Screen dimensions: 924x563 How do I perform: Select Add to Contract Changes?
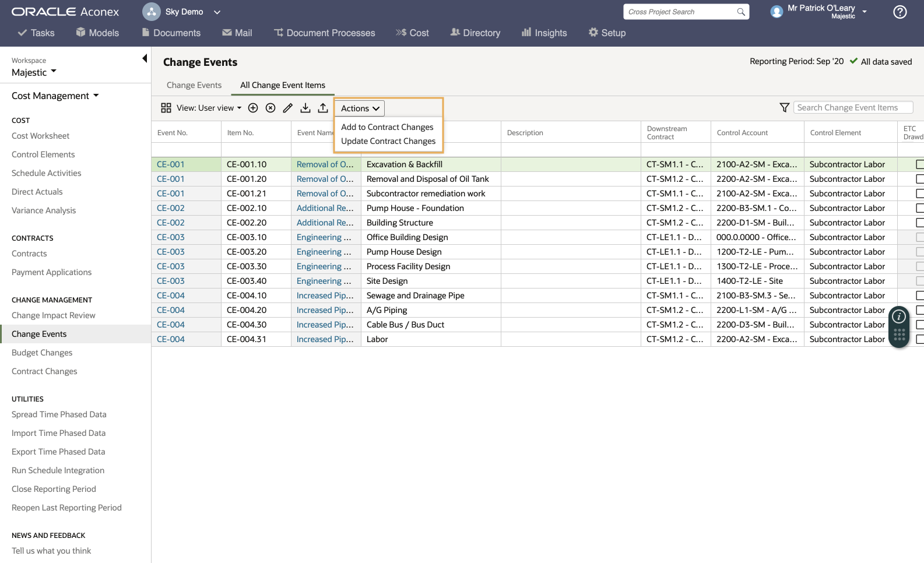[387, 127]
